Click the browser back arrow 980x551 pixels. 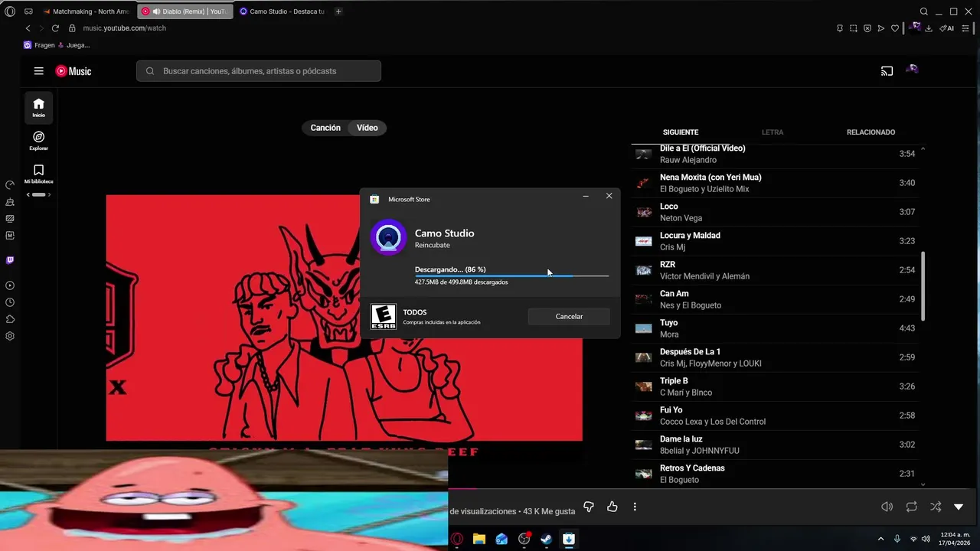tap(28, 28)
